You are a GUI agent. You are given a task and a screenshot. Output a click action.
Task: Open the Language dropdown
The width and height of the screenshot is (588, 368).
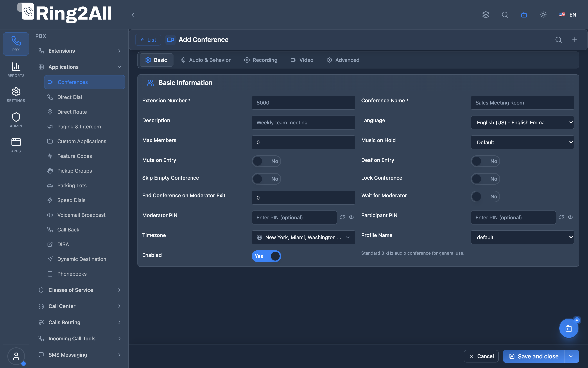tap(522, 122)
